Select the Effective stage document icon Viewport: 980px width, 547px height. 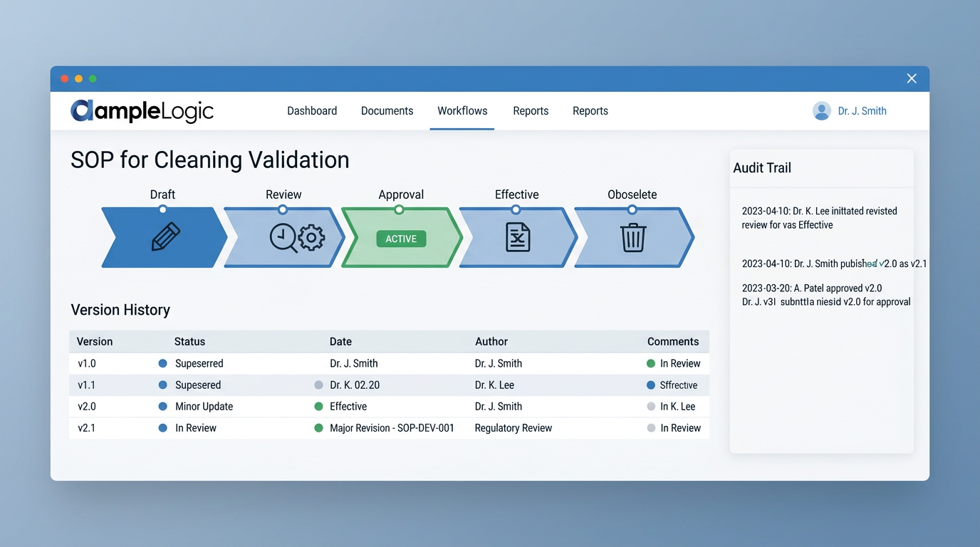(518, 237)
